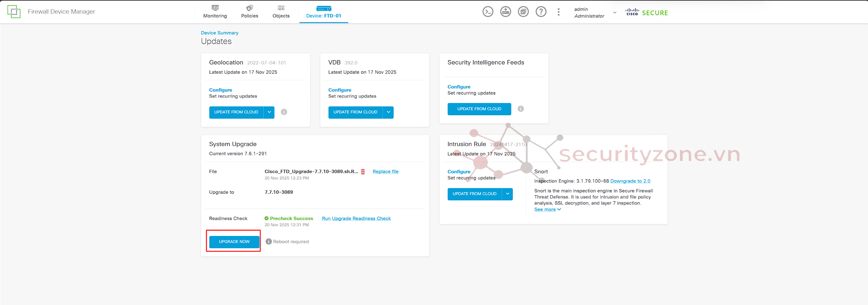This screenshot has width=868, height=305.
Task: Click the Geolocation info icon
Action: click(284, 112)
